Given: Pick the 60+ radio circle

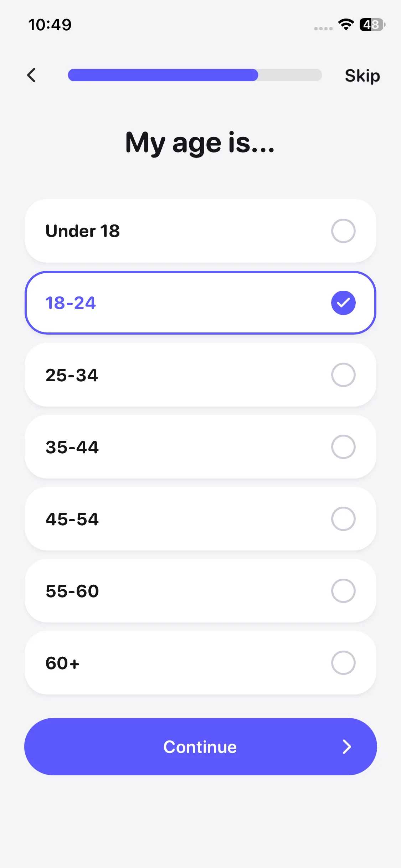Looking at the screenshot, I should (x=343, y=663).
